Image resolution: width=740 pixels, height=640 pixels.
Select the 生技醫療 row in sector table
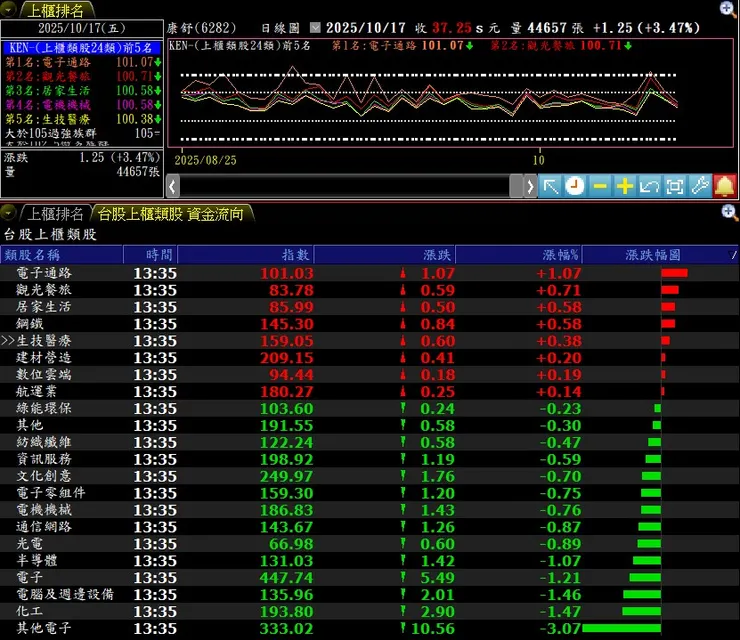point(370,341)
